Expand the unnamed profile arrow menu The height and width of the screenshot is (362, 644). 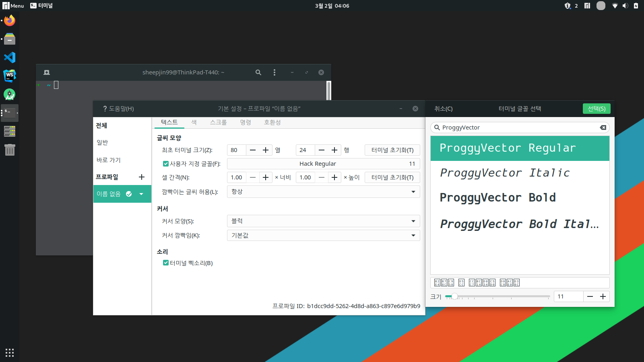pyautogui.click(x=141, y=194)
